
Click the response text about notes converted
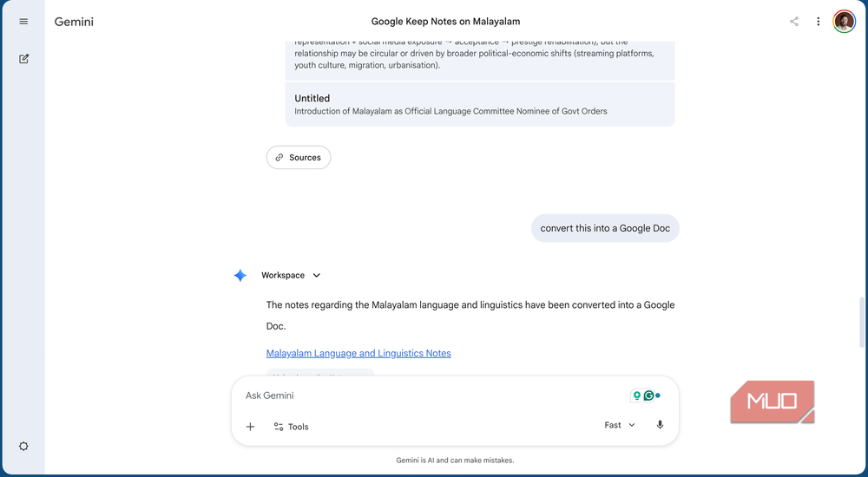click(470, 316)
